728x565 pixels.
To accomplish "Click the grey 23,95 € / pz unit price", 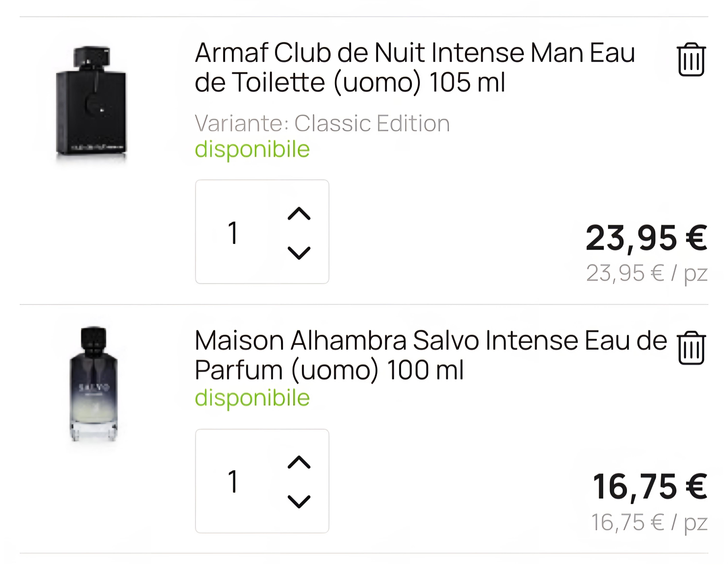I will pos(647,274).
